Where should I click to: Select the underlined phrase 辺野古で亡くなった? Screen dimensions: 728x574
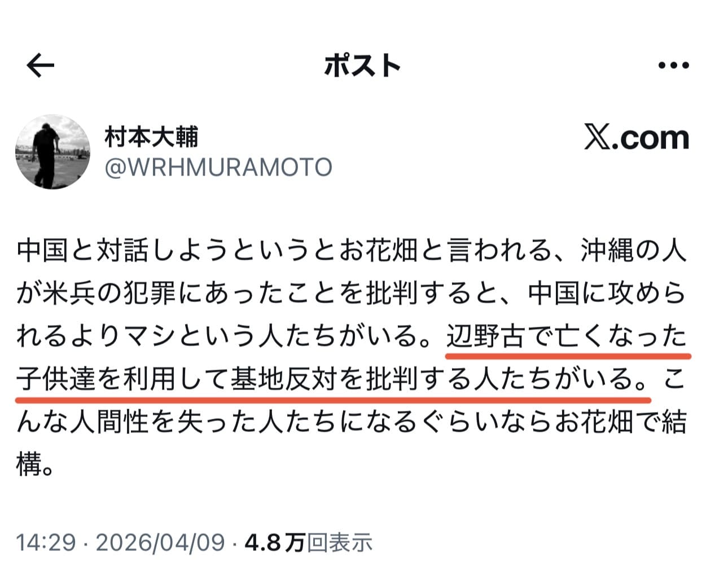tap(567, 337)
